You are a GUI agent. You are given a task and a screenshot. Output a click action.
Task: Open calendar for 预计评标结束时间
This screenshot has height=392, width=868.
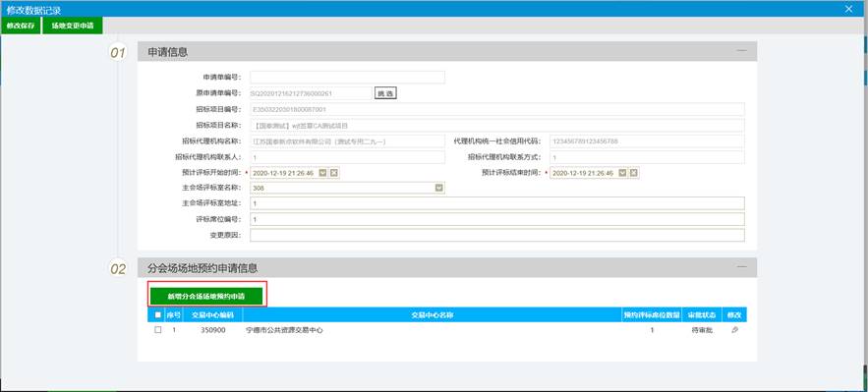623,173
